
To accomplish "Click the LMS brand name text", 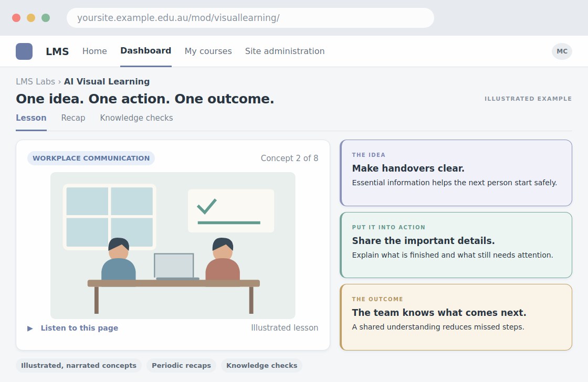I will click(57, 51).
